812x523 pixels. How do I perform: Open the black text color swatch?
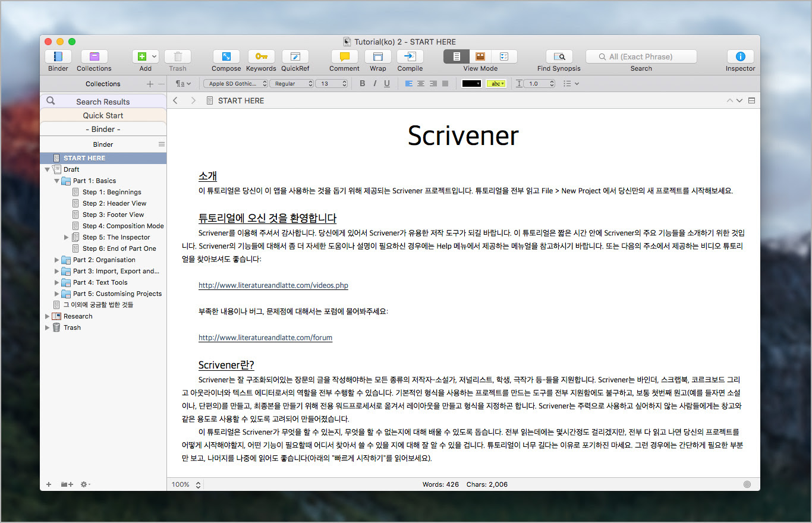471,84
